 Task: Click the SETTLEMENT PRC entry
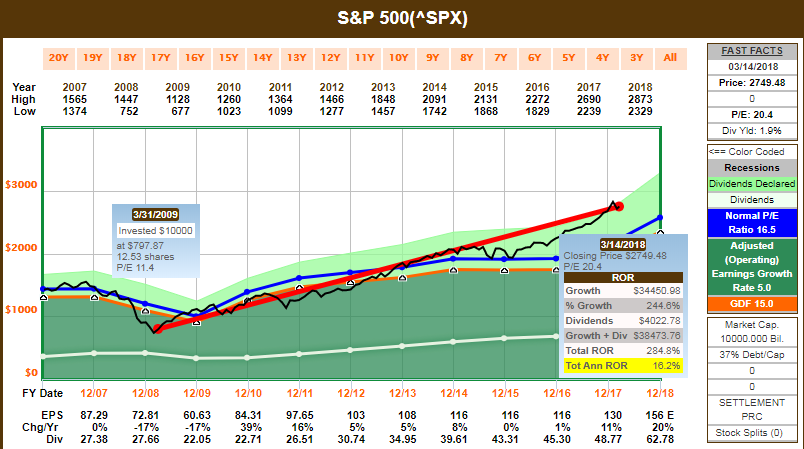point(752,410)
